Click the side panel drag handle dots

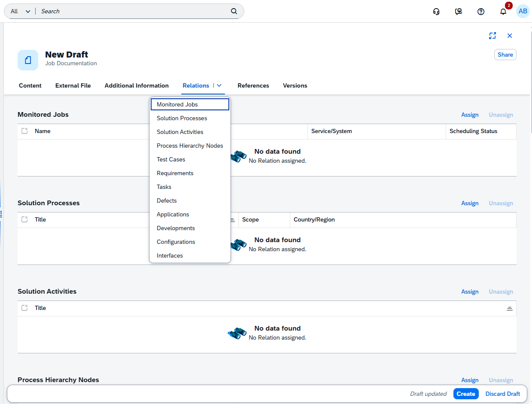click(1, 214)
